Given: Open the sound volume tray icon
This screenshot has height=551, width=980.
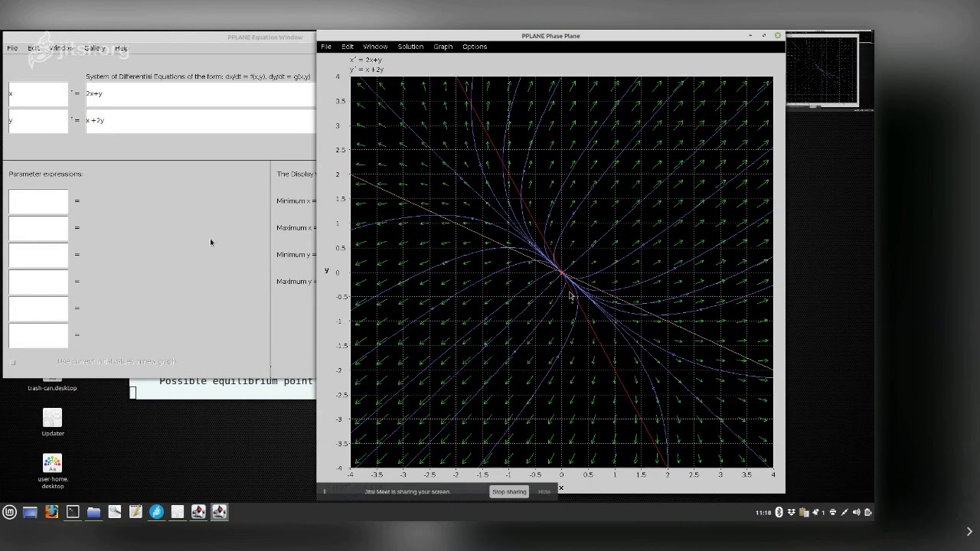Looking at the screenshot, I should click(x=857, y=513).
